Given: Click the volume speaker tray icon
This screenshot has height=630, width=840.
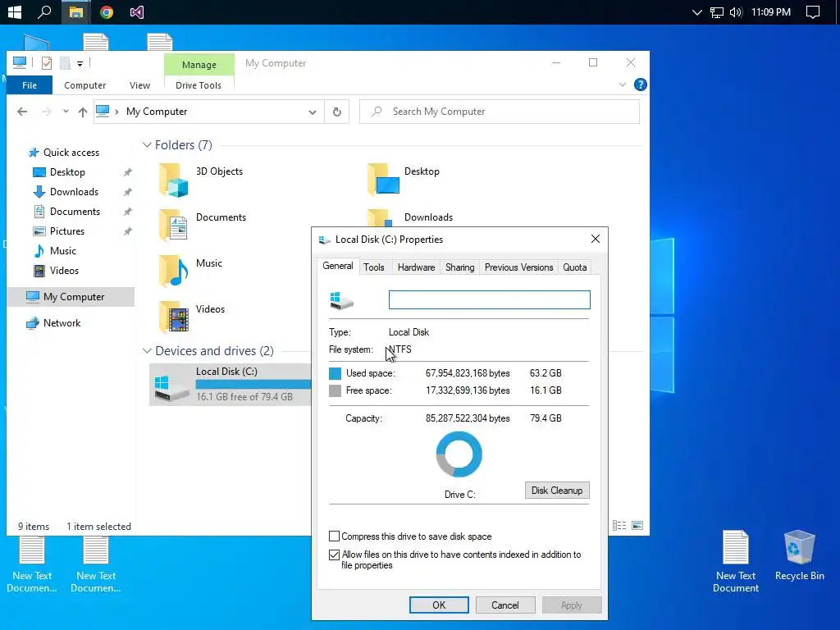Looking at the screenshot, I should click(736, 11).
